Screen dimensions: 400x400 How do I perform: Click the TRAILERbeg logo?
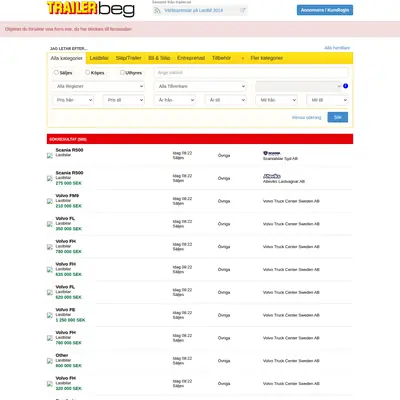pyautogui.click(x=91, y=9)
